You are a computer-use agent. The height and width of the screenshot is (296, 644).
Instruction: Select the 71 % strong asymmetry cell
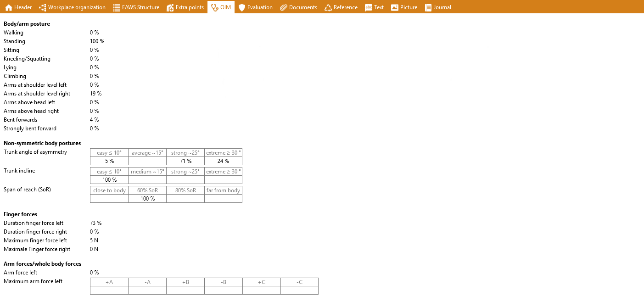pos(185,161)
